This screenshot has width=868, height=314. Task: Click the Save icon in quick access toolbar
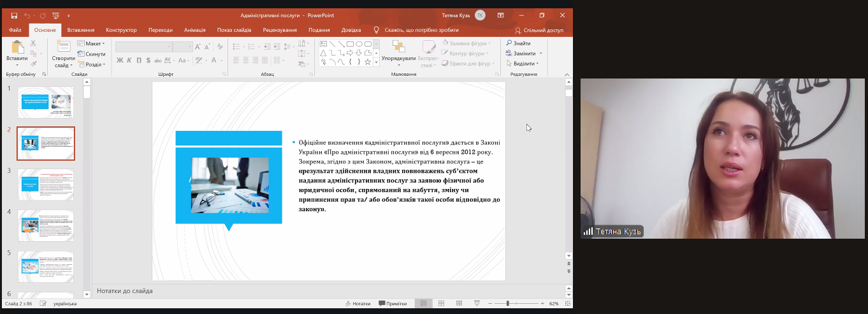click(14, 15)
